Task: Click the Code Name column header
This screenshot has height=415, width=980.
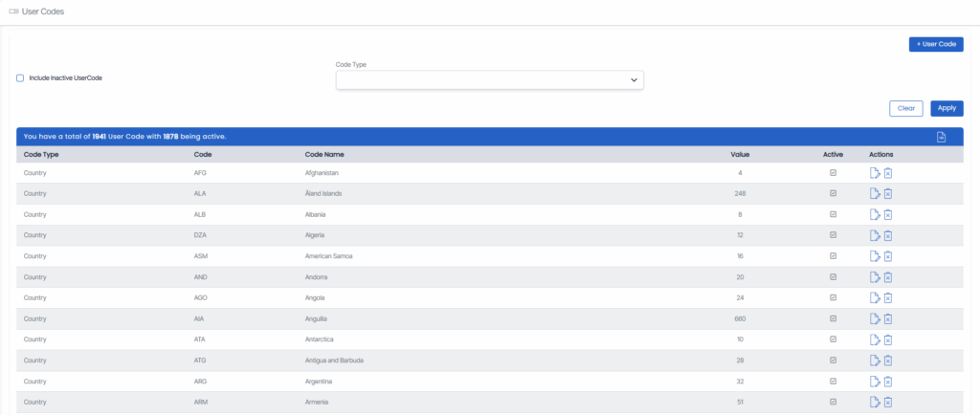Action: 324,154
